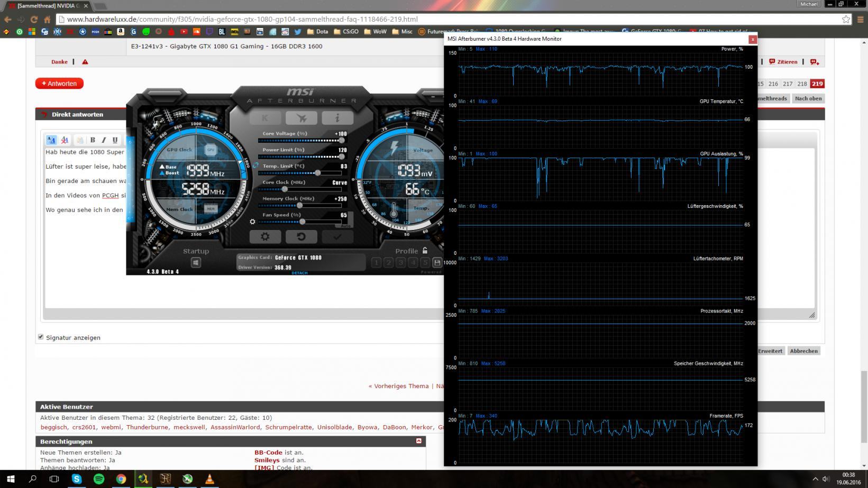Toggle the link icon beside Temp. Limit
868x488 pixels.
click(255, 165)
